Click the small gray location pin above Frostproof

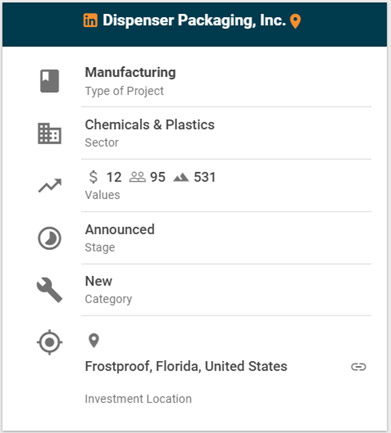[94, 340]
